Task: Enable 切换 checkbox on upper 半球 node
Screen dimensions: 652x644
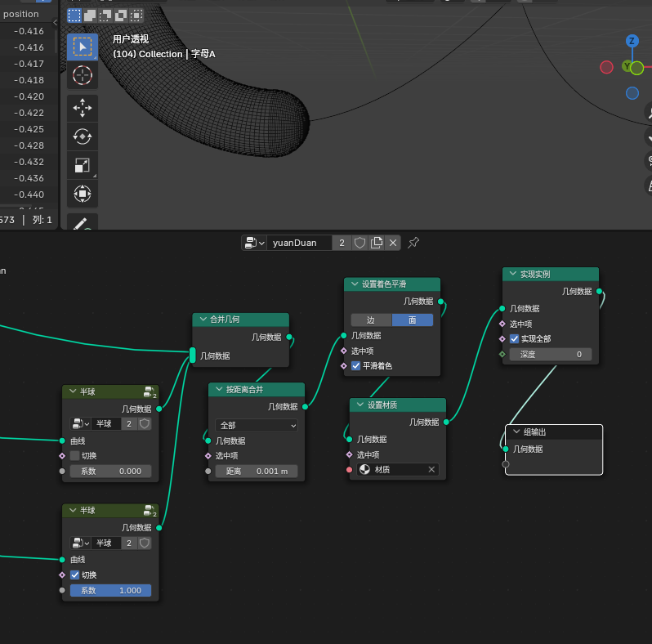Action: tap(75, 455)
